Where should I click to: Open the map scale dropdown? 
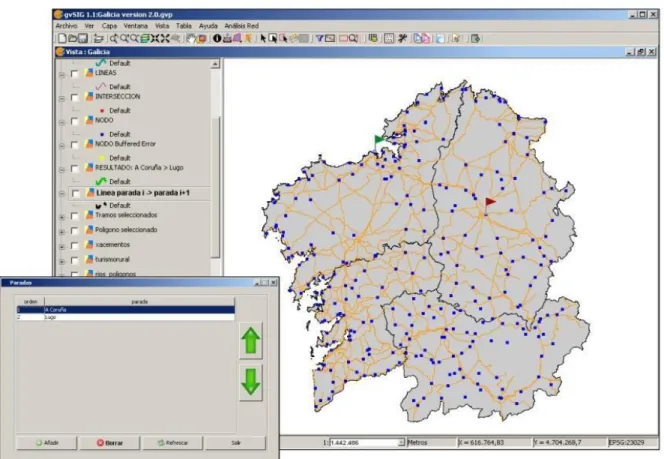pyautogui.click(x=401, y=442)
